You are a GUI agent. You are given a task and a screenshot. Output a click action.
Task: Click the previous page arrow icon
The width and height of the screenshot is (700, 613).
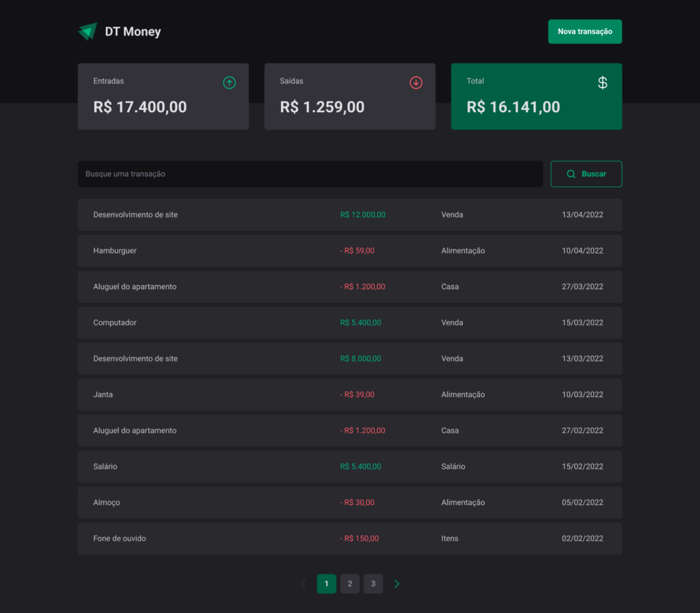pos(303,584)
